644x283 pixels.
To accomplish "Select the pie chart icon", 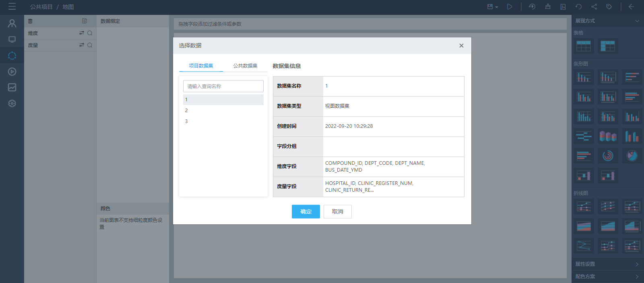I will [632, 156].
